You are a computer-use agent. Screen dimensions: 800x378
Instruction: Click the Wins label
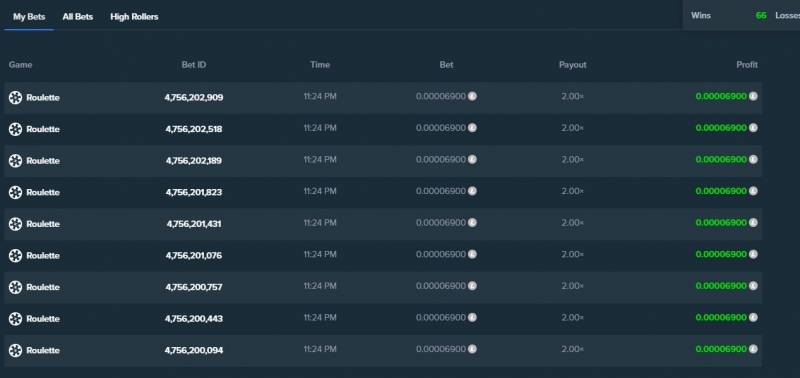[701, 15]
